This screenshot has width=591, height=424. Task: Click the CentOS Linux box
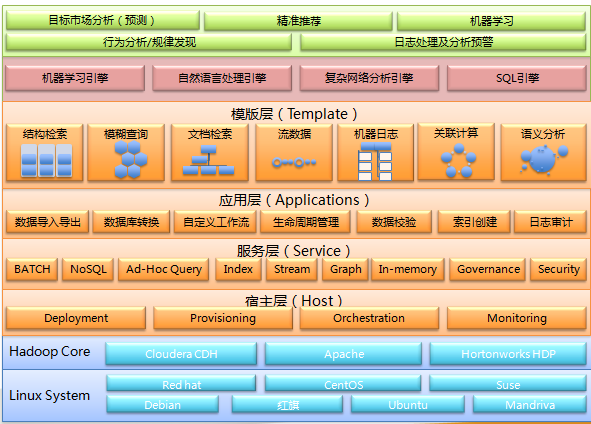tap(343, 384)
